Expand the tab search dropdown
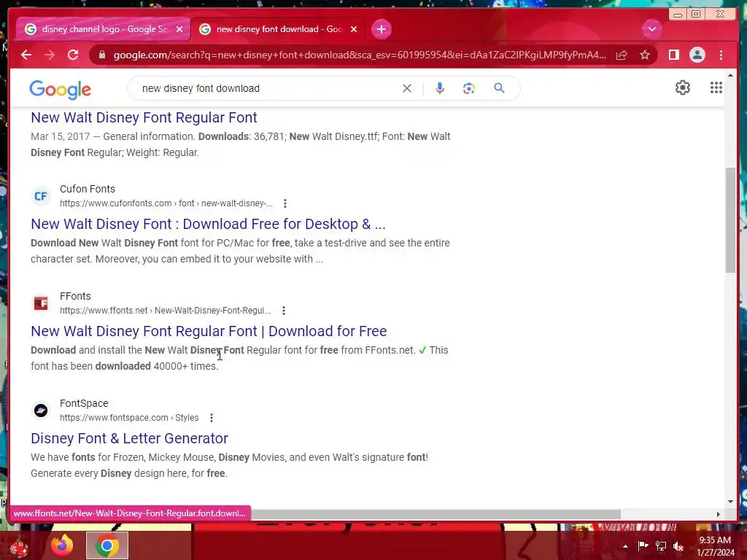 pos(651,29)
